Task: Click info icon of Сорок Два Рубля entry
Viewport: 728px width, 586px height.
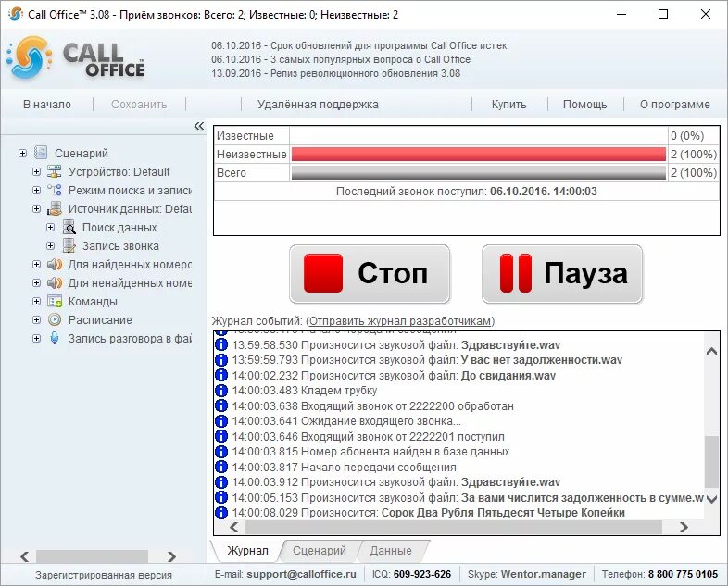Action: coord(221,513)
